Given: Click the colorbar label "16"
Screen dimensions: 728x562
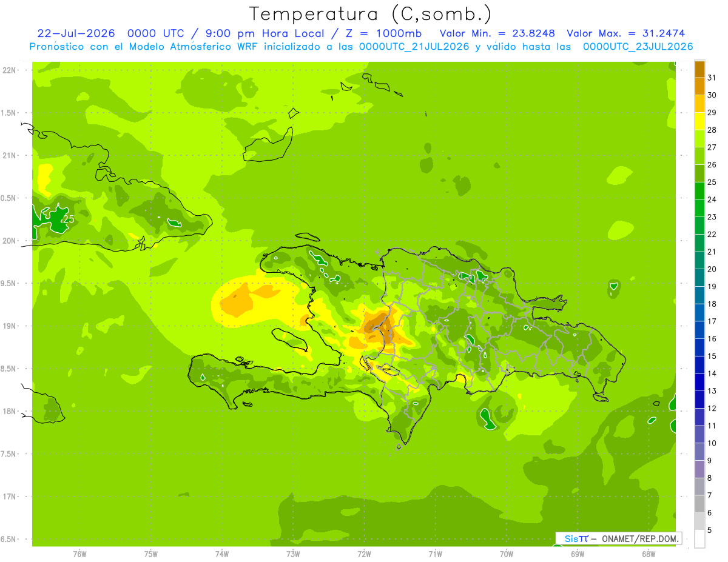Looking at the screenshot, I should point(712,339).
